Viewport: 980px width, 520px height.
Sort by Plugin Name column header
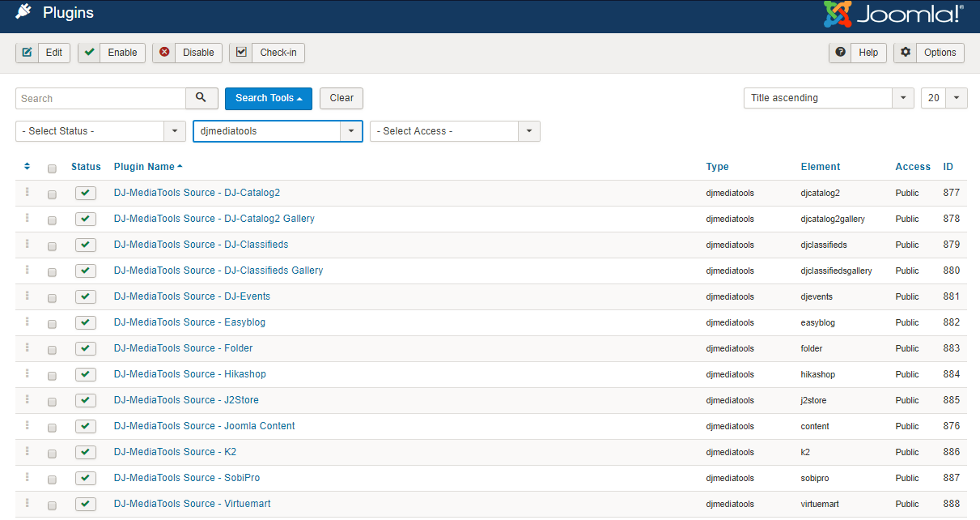click(x=148, y=167)
